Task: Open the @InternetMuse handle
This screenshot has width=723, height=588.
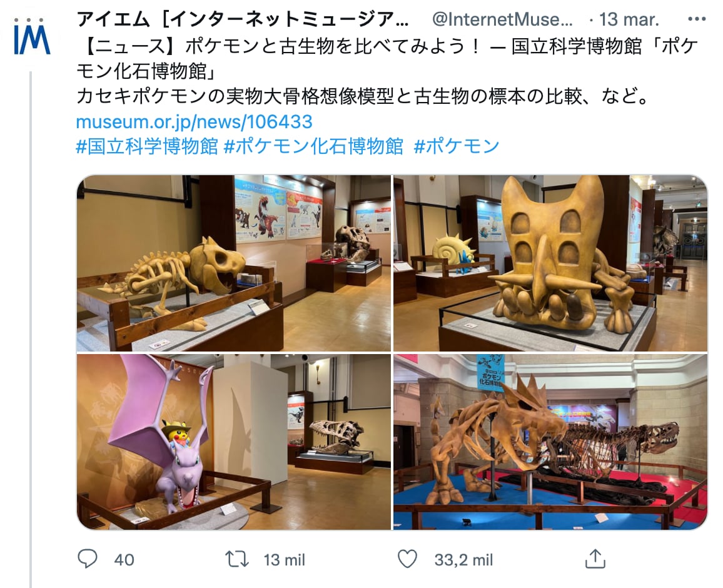Action: click(502, 19)
